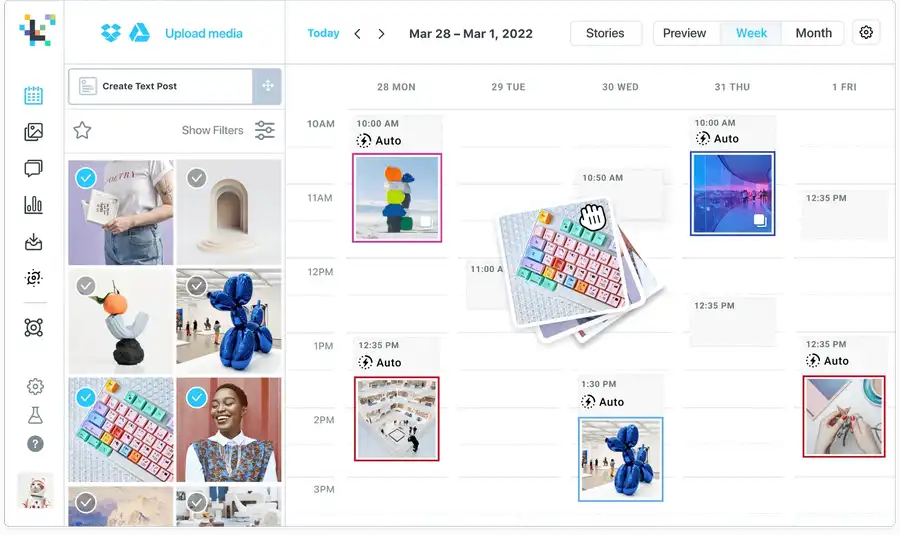The height and width of the screenshot is (535, 900).
Task: Select the arch sculpture photo checkmark
Action: tap(197, 178)
